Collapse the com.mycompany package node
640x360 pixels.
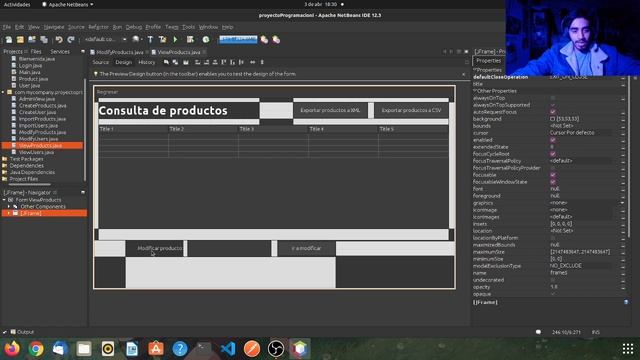click(3, 92)
